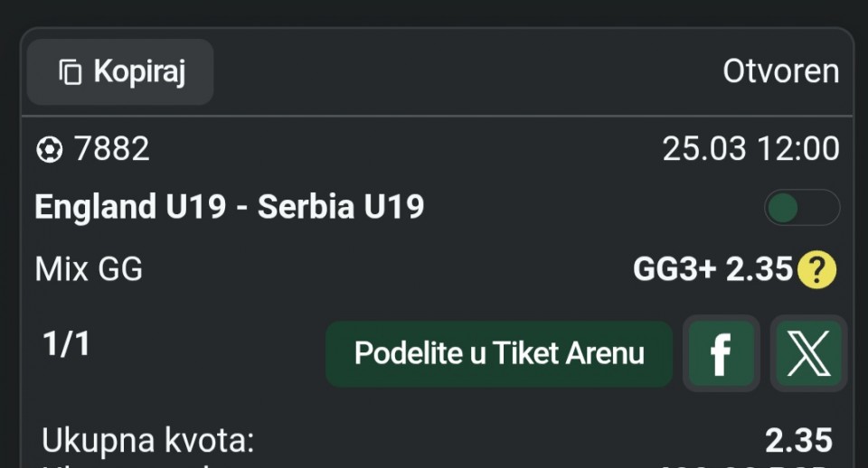Select the match code 7882
868x468 pixels.
pos(112,149)
